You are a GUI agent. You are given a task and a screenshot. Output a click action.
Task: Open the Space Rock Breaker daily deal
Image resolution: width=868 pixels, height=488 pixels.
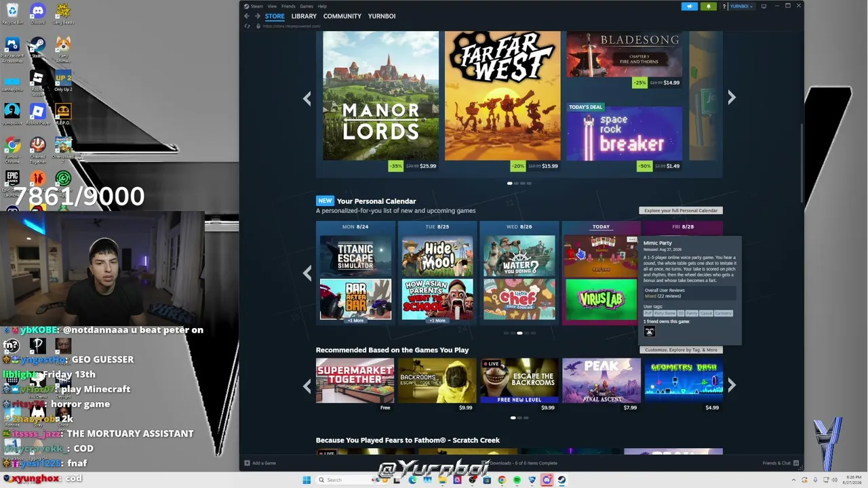(625, 132)
